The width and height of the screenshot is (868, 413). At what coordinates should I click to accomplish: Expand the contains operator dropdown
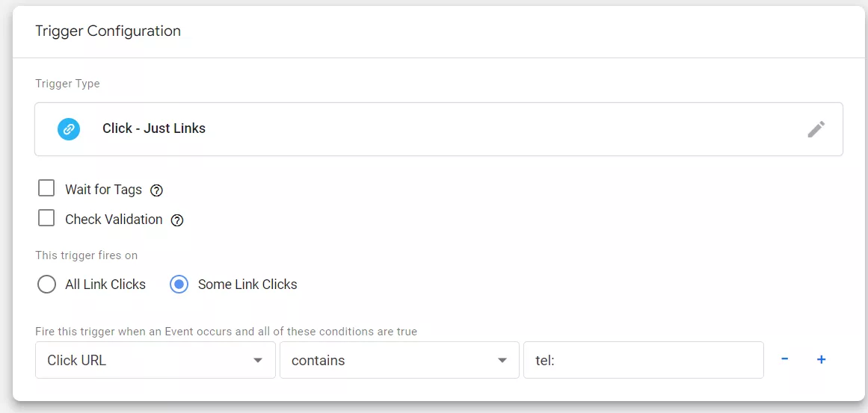pyautogui.click(x=400, y=360)
